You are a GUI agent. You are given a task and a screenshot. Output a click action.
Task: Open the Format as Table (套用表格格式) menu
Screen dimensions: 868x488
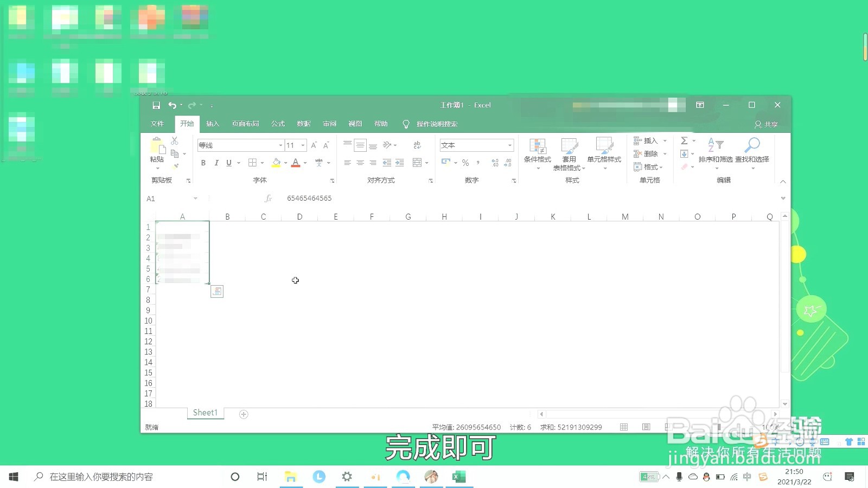569,154
